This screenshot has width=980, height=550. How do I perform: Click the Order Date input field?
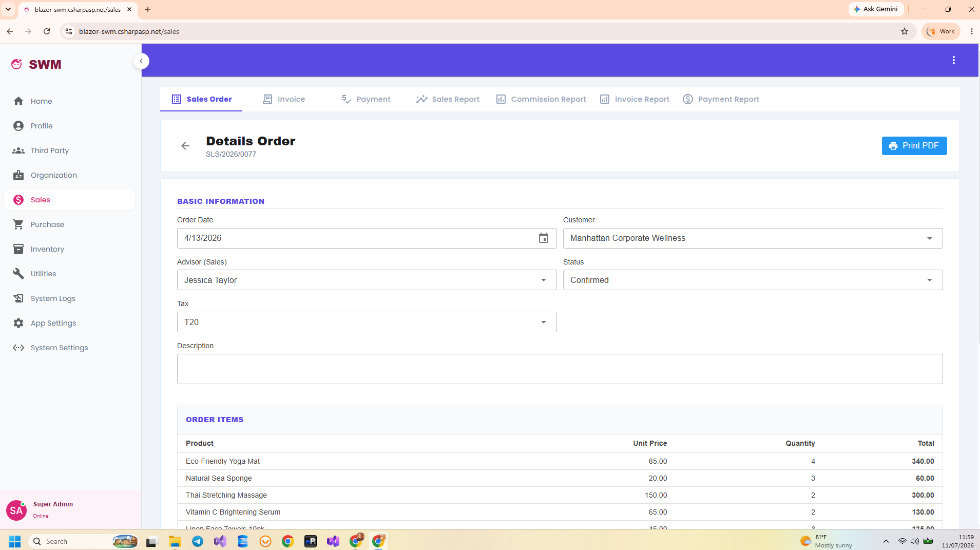pyautogui.click(x=367, y=238)
